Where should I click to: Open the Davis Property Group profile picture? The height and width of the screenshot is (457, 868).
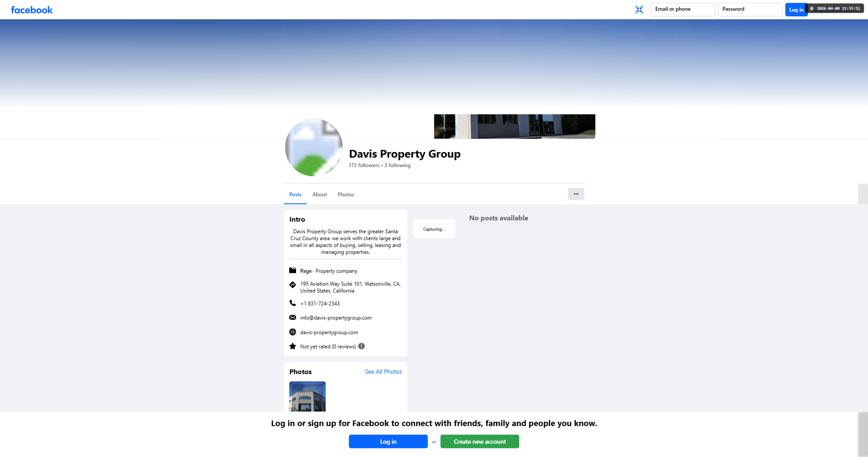click(314, 147)
